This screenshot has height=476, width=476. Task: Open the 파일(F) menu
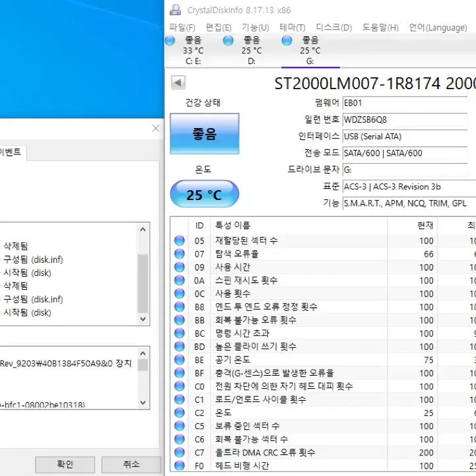point(182,28)
